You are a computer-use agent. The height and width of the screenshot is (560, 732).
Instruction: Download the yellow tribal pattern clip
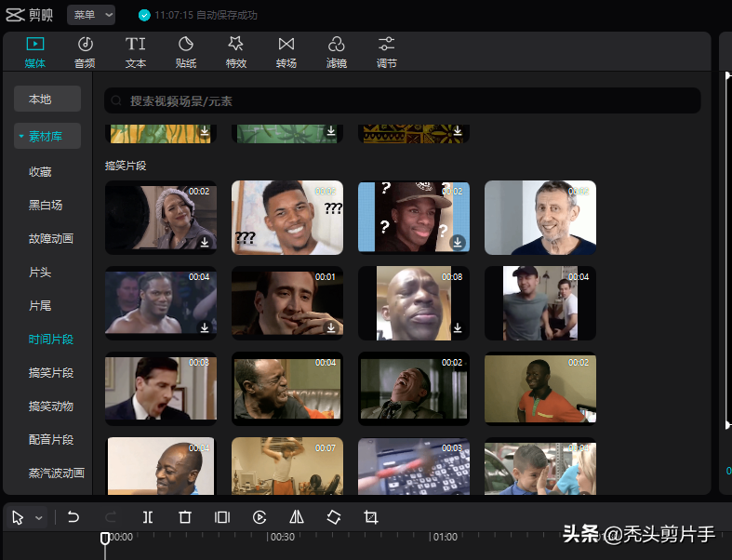[x=458, y=131]
